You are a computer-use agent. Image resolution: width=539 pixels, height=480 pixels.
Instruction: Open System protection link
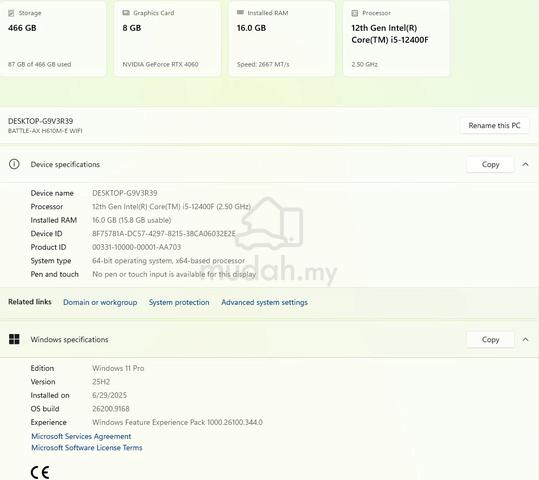coord(179,302)
